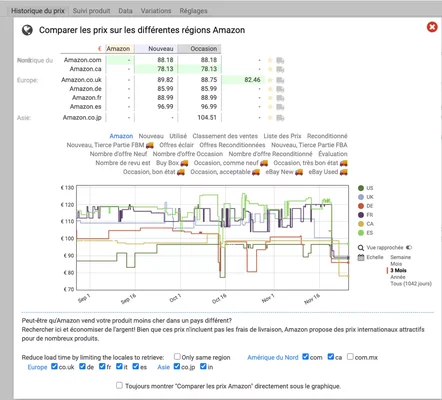Viewport: 442px width, 400px height.
Task: Click the truck icon in Amazon.ca row
Action: (x=280, y=69)
